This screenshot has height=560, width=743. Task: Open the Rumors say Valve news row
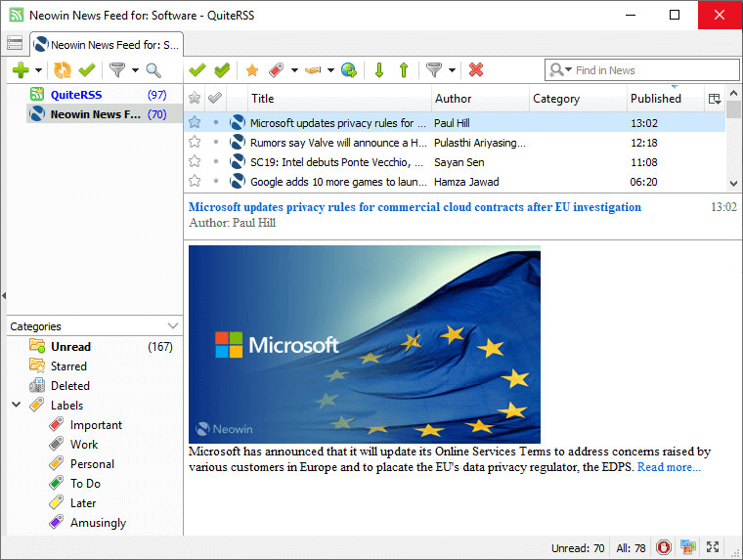click(455, 142)
